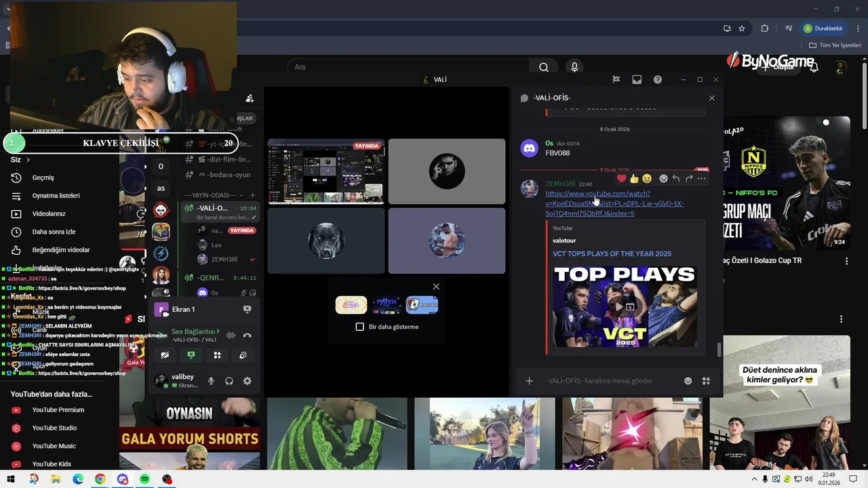Image resolution: width=868 pixels, height=488 pixels.
Task: Open the Windows Start menu
Action: (x=11, y=479)
